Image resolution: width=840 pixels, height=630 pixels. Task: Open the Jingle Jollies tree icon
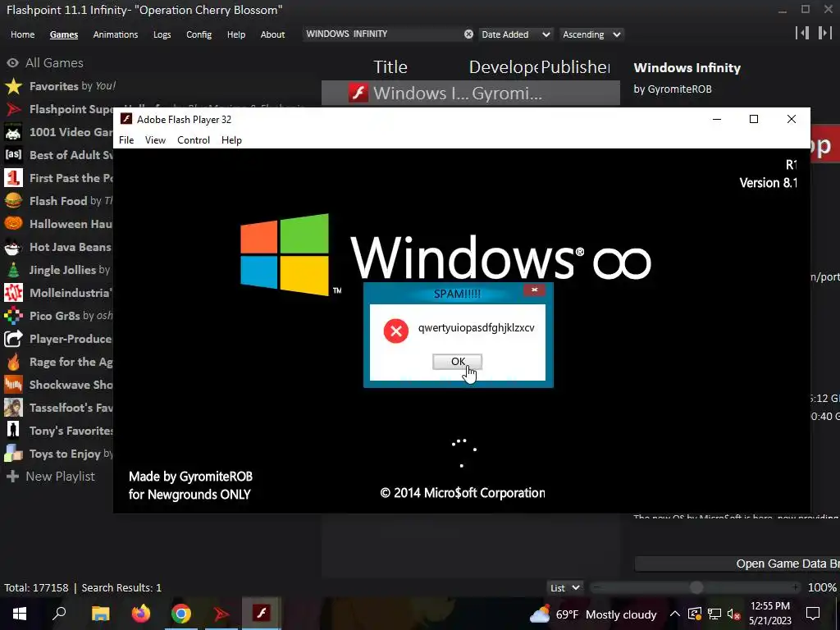pyautogui.click(x=13, y=270)
